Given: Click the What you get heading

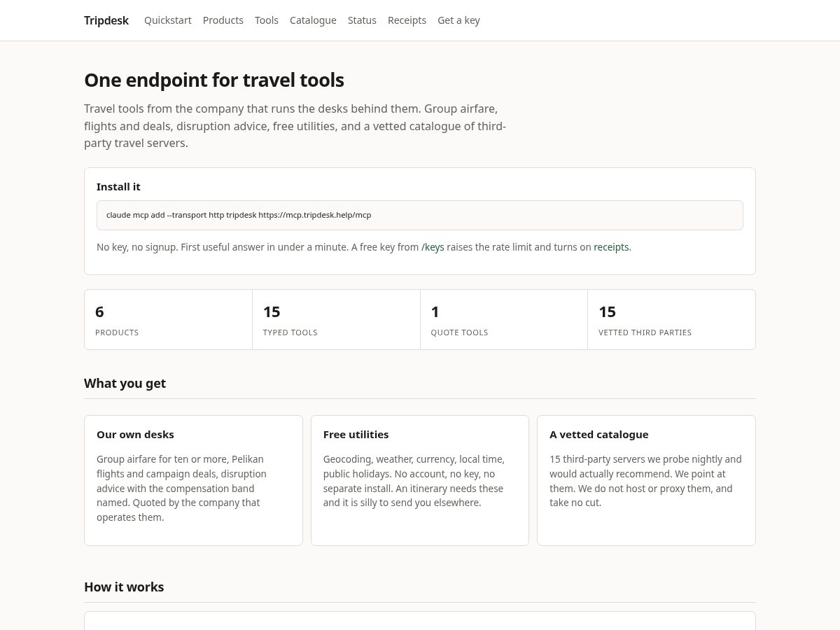Looking at the screenshot, I should click(125, 384).
